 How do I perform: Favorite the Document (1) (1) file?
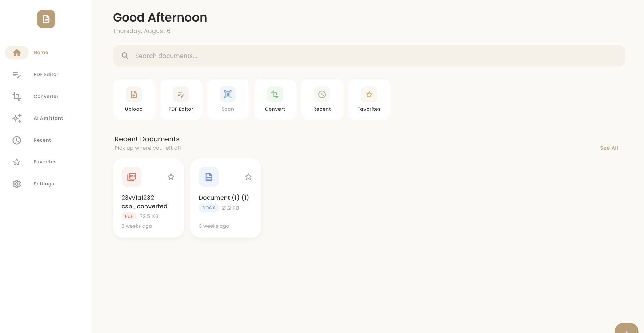(x=248, y=177)
